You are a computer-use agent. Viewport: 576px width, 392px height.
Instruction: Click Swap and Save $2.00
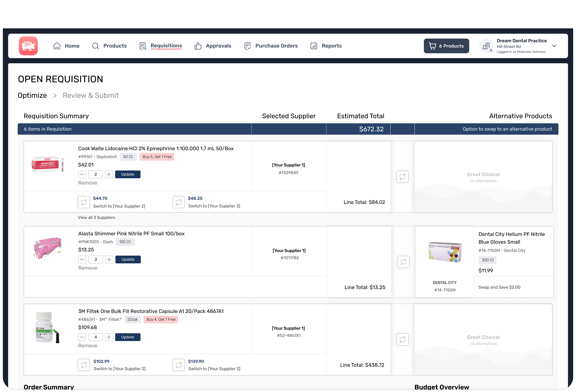(499, 287)
